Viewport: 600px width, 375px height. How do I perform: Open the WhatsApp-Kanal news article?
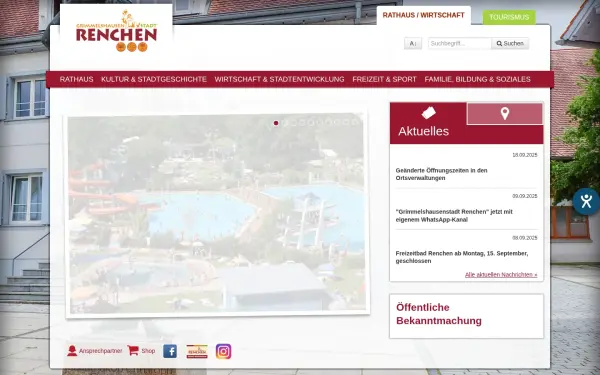click(x=454, y=215)
